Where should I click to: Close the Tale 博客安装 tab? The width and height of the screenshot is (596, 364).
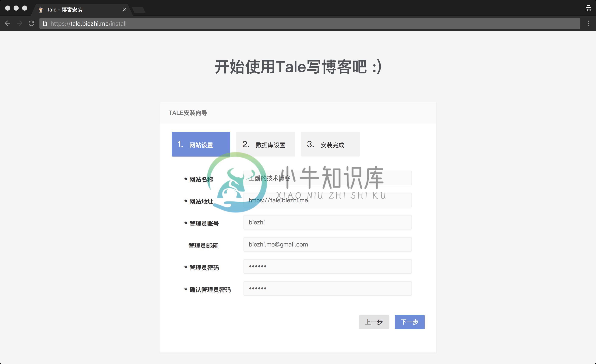(124, 10)
